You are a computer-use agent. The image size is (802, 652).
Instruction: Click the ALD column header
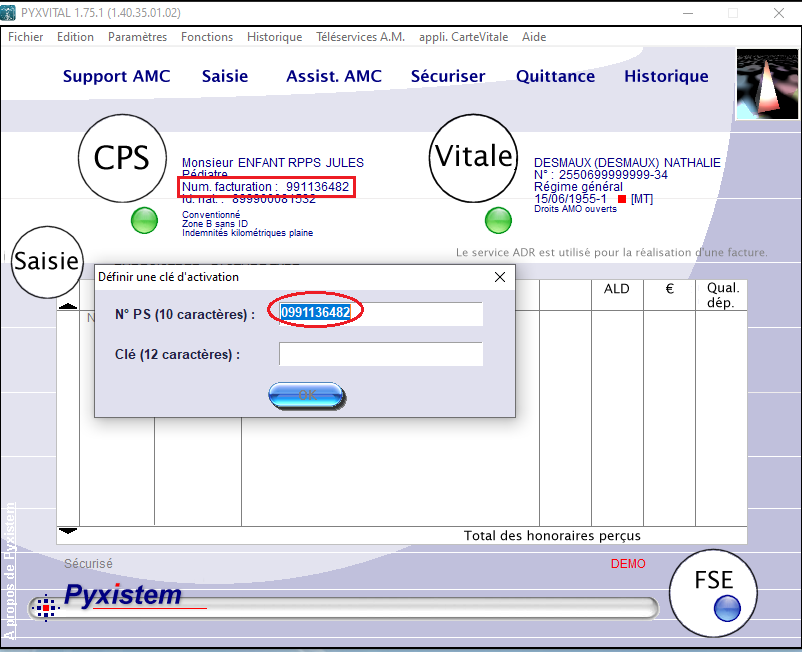pos(617,289)
